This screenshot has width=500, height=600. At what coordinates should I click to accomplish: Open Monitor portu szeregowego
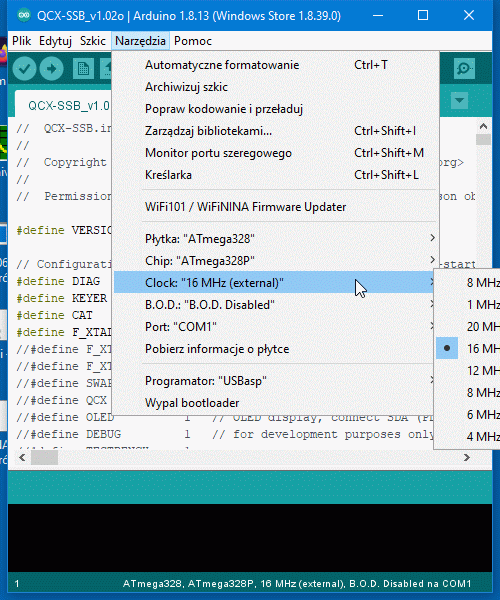[276, 153]
